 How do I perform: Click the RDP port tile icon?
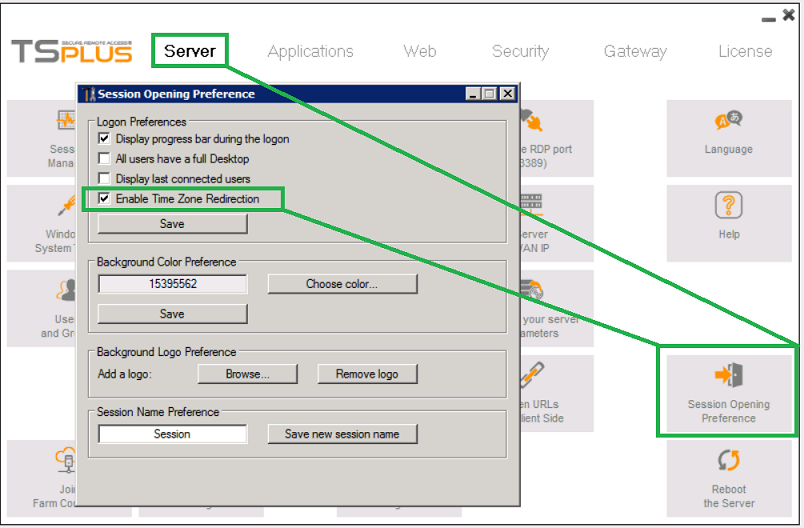pyautogui.click(x=530, y=123)
